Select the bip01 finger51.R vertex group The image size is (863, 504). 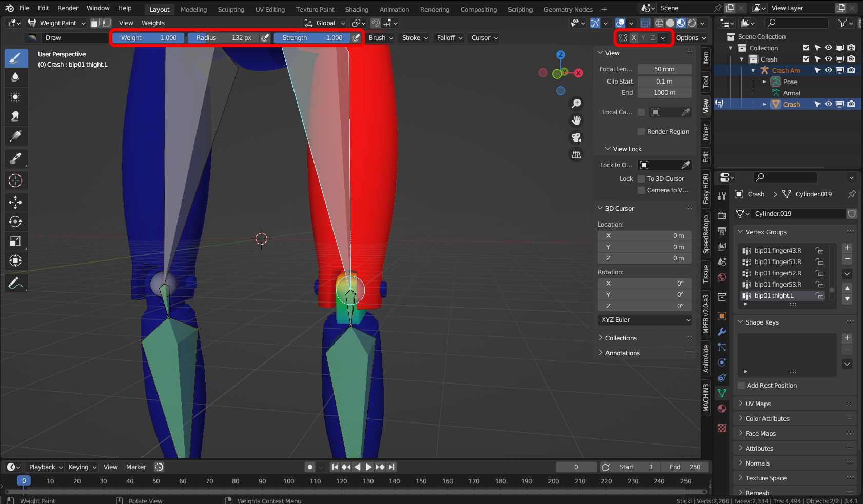point(777,262)
